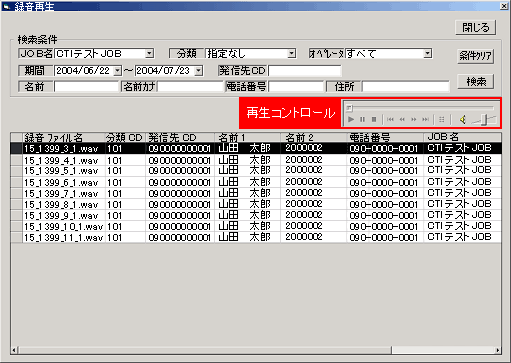Focus the 名前 input field
511x363 pixels.
click(x=86, y=87)
